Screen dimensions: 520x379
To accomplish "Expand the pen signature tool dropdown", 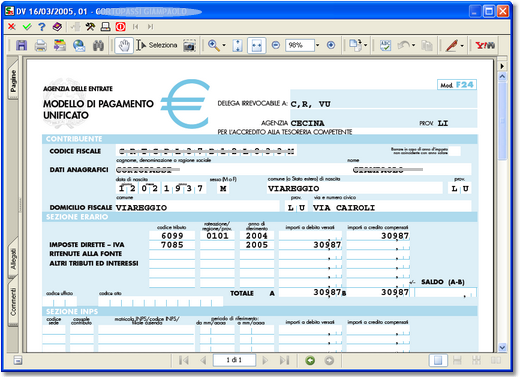I will pyautogui.click(x=462, y=45).
